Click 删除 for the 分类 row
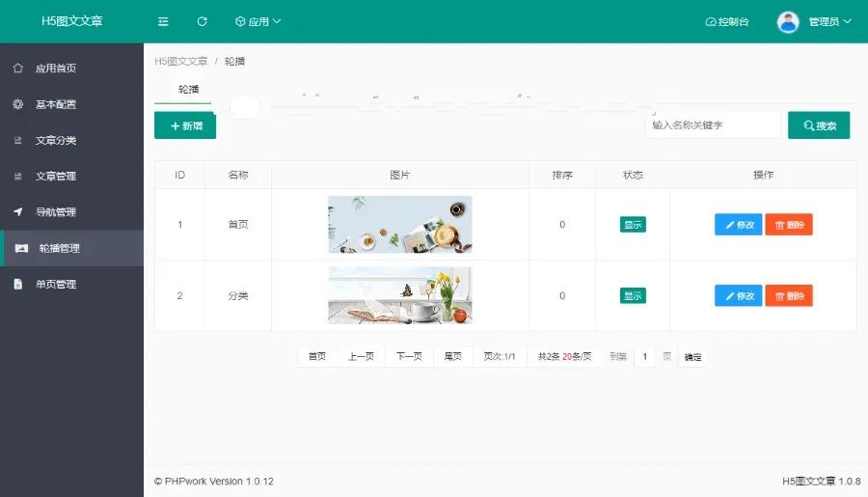 pyautogui.click(x=789, y=295)
